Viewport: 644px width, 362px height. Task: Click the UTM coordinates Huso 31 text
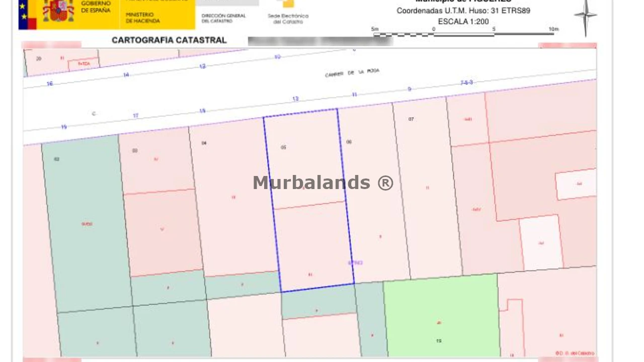point(463,11)
